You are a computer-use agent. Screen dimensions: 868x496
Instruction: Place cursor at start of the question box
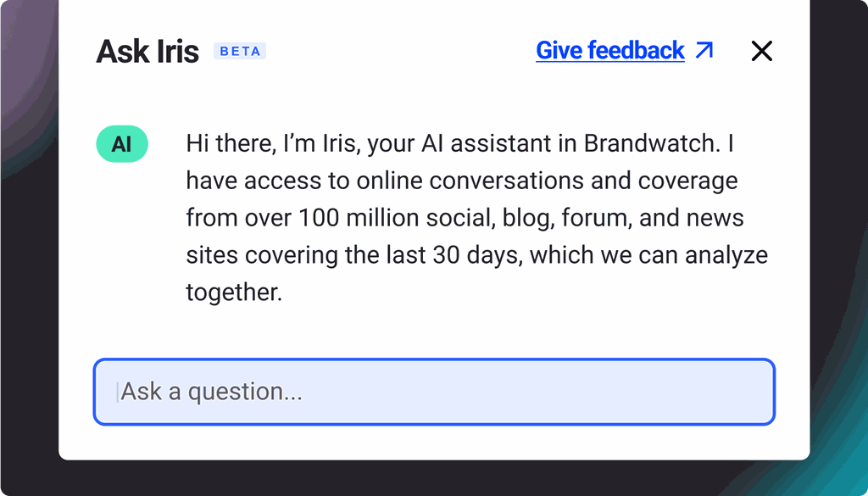119,392
